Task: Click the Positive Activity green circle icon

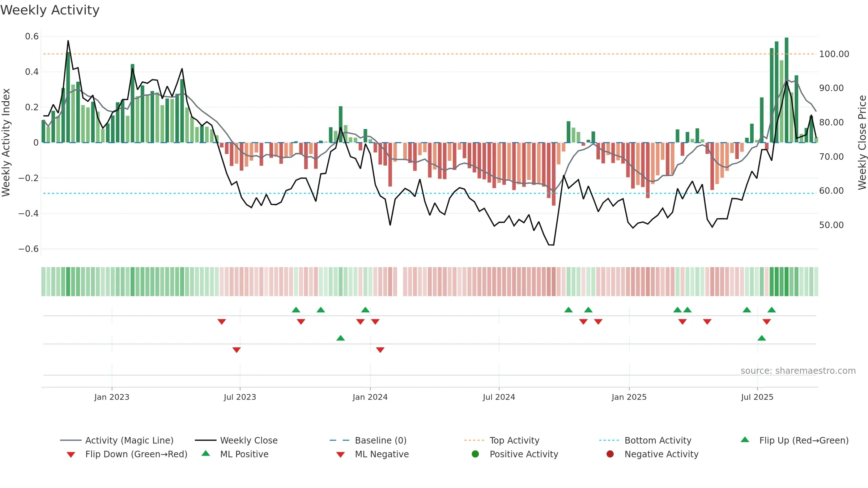Action: point(476,454)
